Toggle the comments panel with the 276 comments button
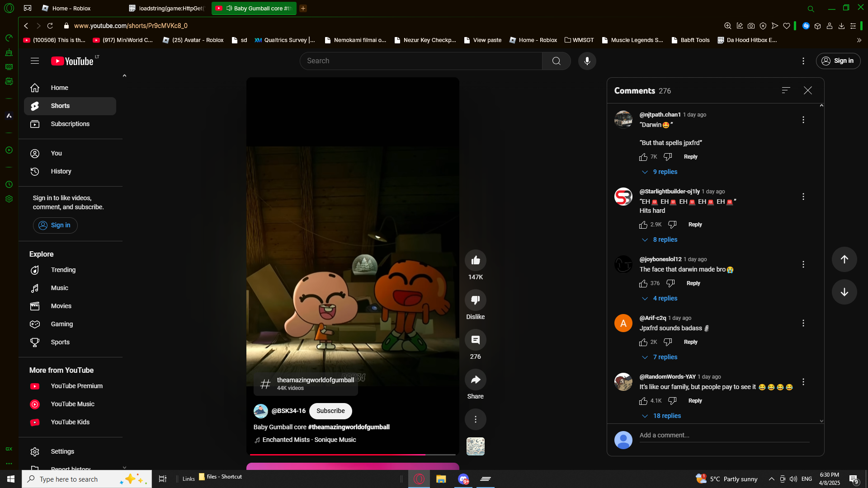Image resolution: width=868 pixels, height=488 pixels. click(x=475, y=340)
